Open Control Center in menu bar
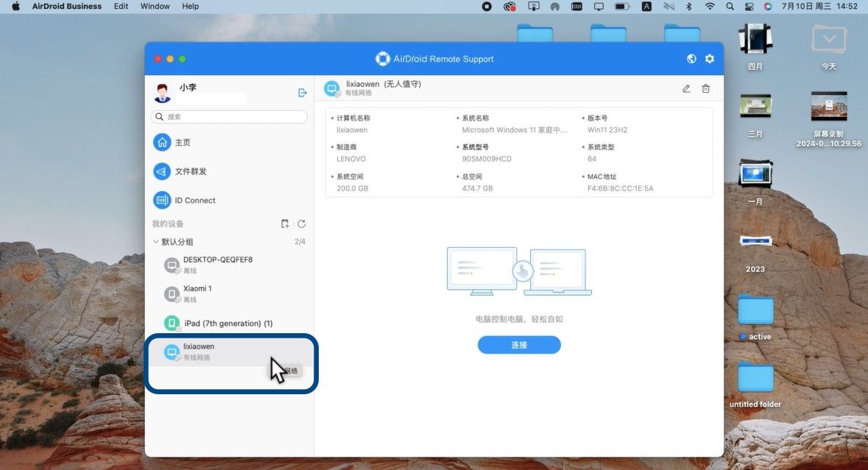The width and height of the screenshot is (868, 470). [x=749, y=6]
